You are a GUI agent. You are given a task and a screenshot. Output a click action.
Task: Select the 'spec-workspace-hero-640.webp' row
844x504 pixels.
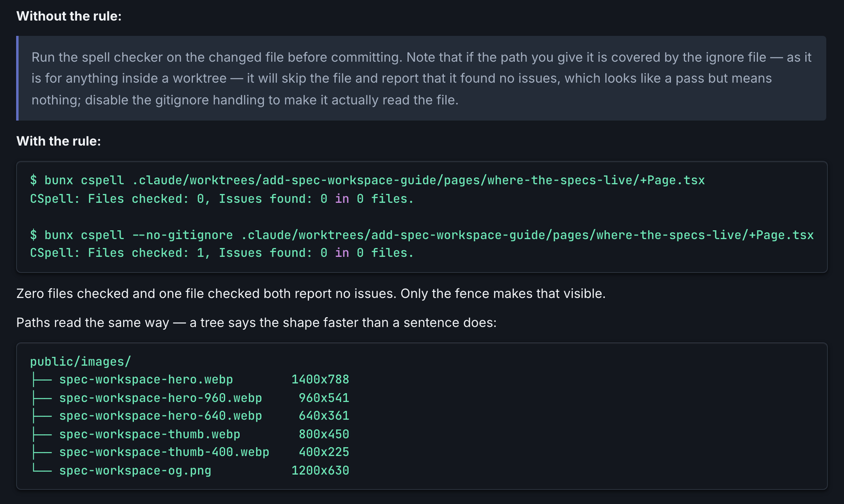(190, 416)
